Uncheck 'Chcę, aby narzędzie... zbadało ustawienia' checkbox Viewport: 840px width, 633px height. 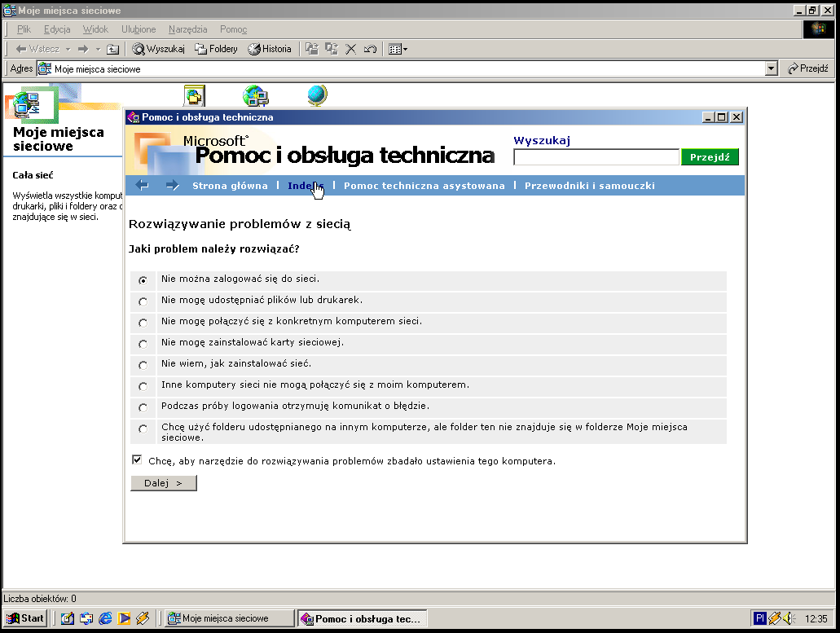point(137,459)
